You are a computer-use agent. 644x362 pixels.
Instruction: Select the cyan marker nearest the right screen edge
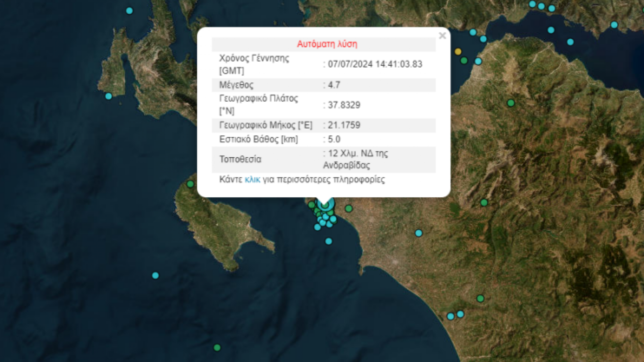[x=614, y=25]
